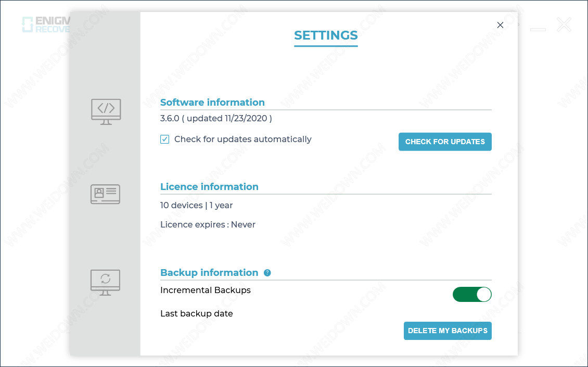Click the Last backup date label
This screenshot has height=367, width=588.
(x=197, y=313)
